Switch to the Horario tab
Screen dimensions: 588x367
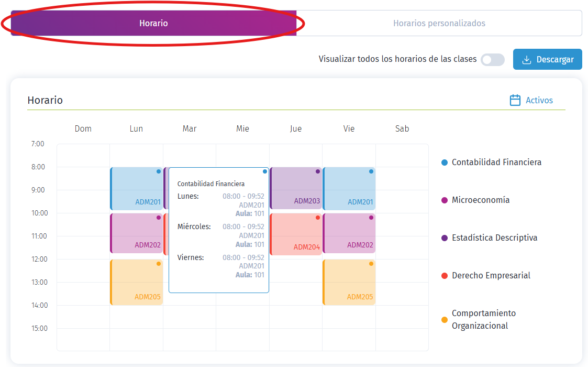[x=154, y=23]
